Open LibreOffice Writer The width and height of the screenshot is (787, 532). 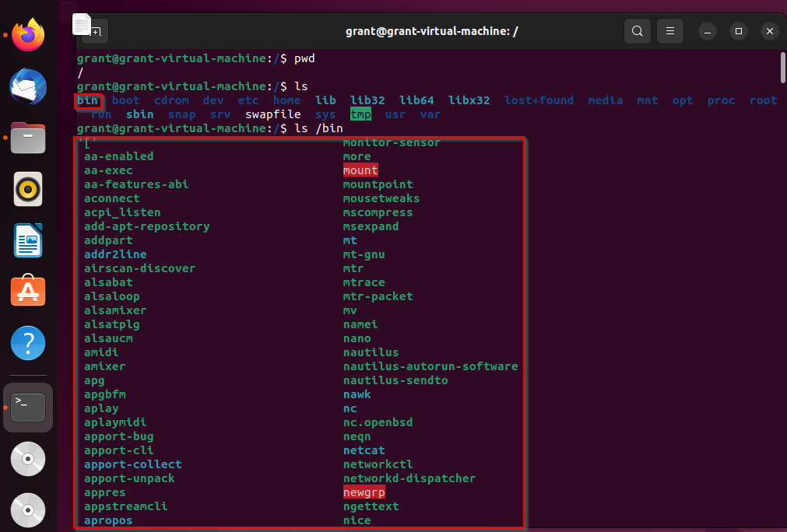tap(28, 241)
